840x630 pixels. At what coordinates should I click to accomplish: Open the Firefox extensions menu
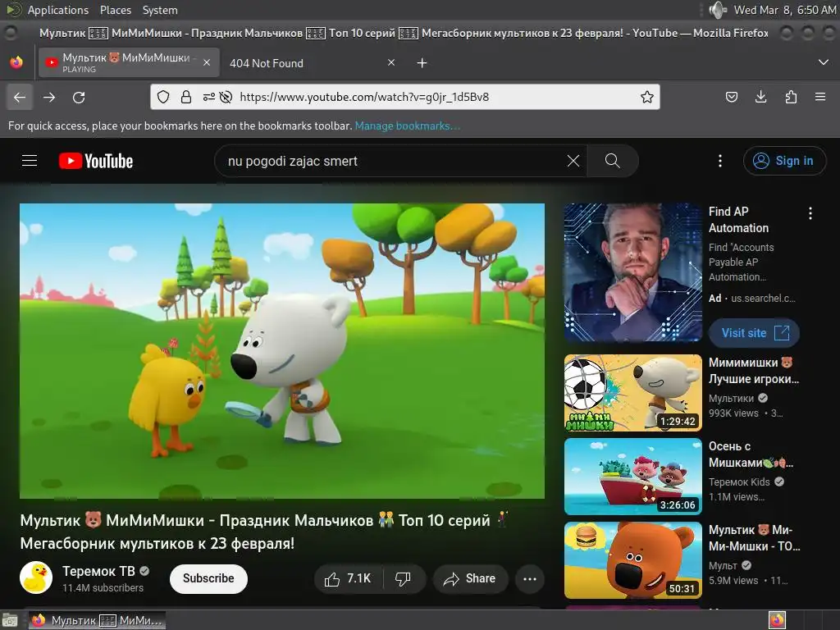pyautogui.click(x=791, y=97)
